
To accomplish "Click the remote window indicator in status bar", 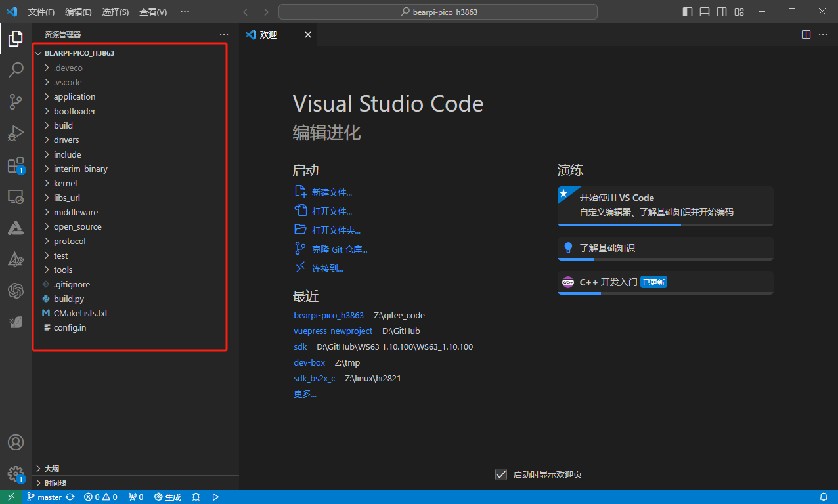I will pyautogui.click(x=11, y=497).
